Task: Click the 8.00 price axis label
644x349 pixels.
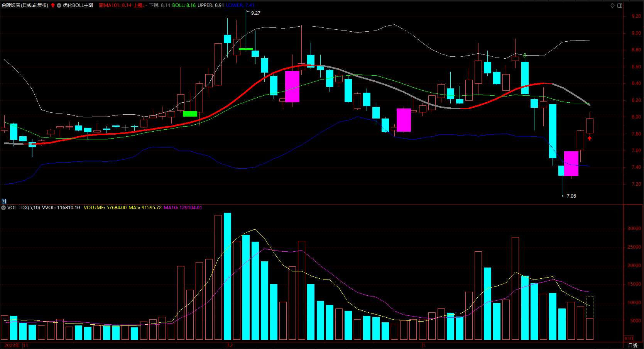Action: [636, 117]
